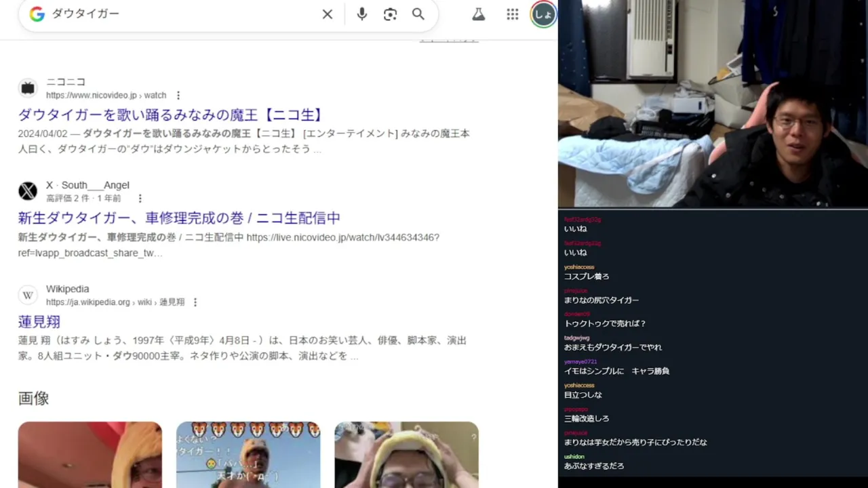Start voice search with microphone icon
Screen dimensions: 868x488
coord(362,14)
